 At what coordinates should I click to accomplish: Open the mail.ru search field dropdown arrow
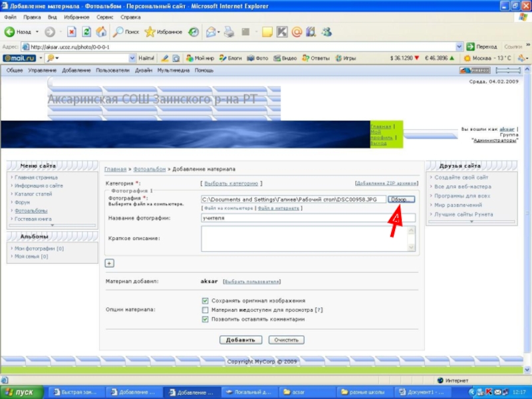[x=132, y=59]
